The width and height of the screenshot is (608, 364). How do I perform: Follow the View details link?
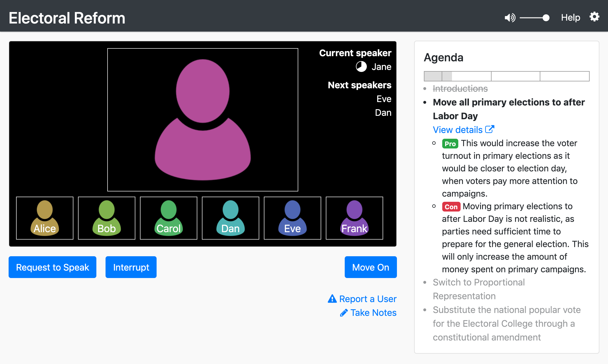tap(458, 130)
